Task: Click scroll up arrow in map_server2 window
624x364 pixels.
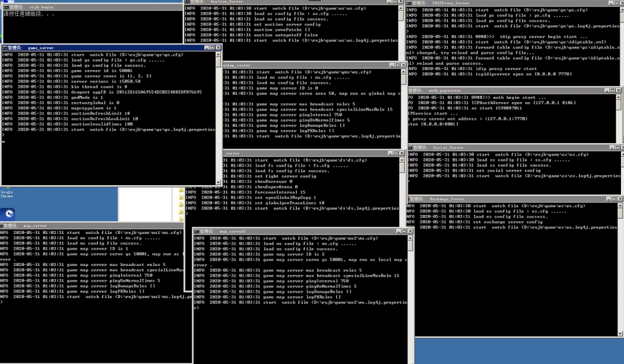Action: coord(410,238)
